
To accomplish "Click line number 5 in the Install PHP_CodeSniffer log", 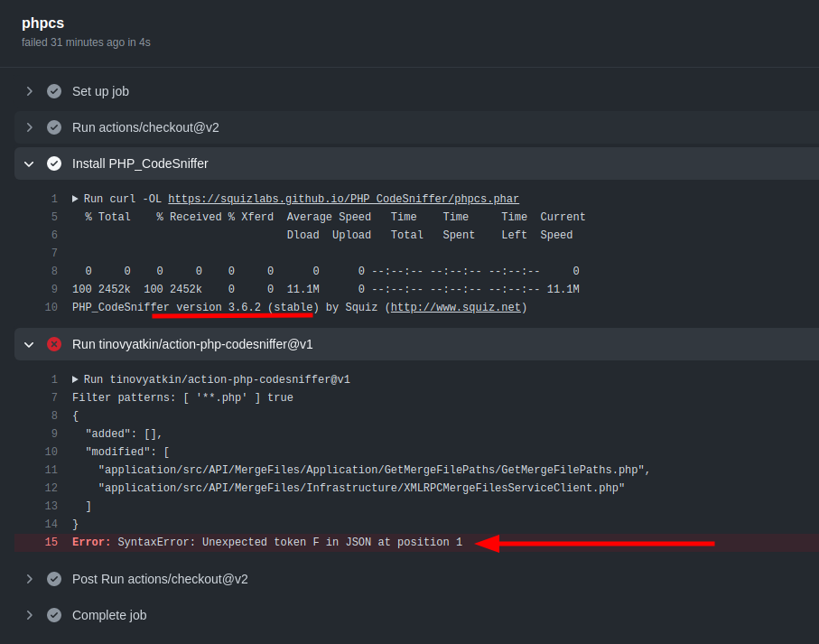I will coord(54,217).
